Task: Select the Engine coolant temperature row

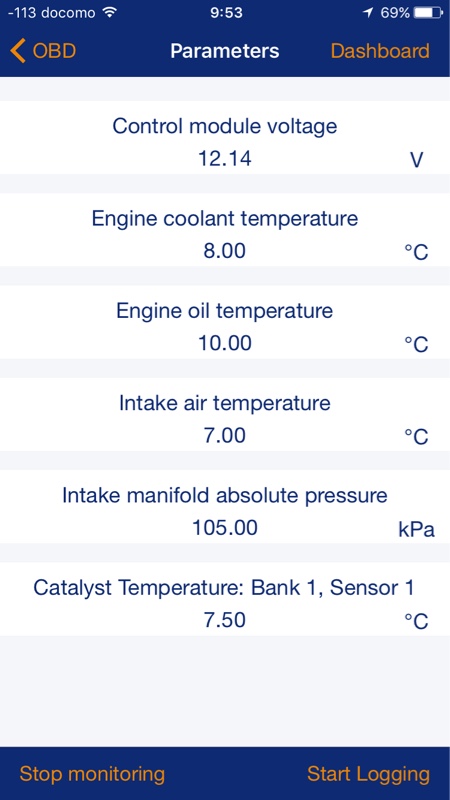Action: (x=225, y=230)
